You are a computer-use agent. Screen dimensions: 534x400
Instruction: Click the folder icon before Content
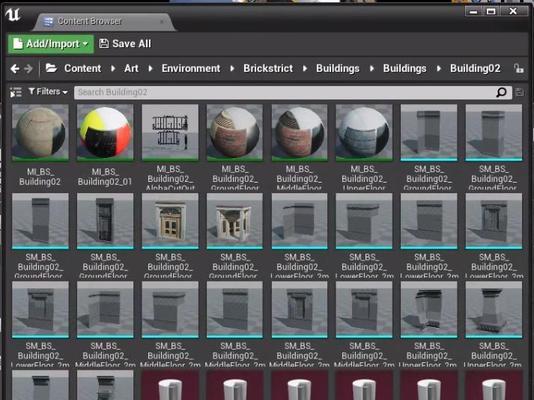tap(51, 68)
